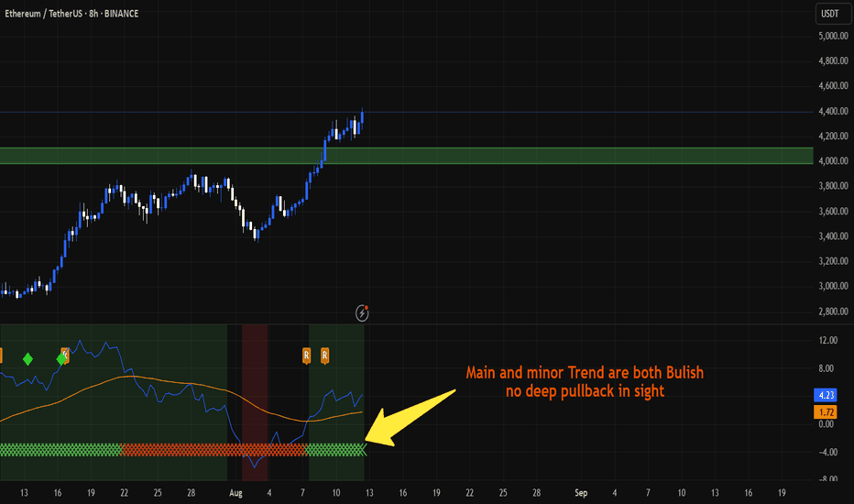Click the 4,000.00 price axis label

tap(833, 160)
